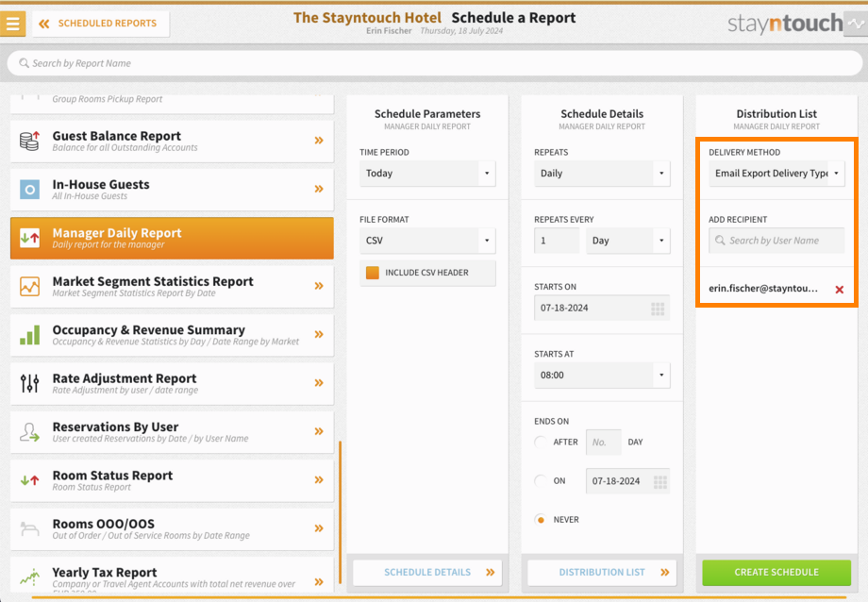Open the Starts At 08:00 dropdown

602,375
